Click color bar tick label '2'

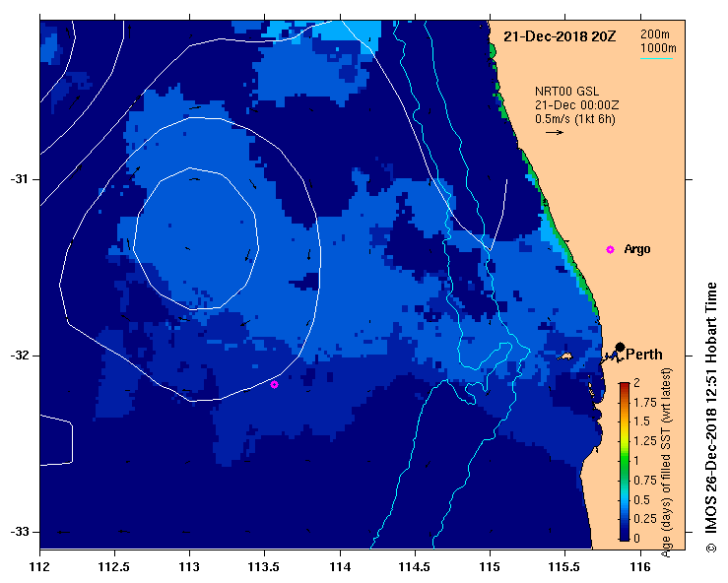[637, 382]
